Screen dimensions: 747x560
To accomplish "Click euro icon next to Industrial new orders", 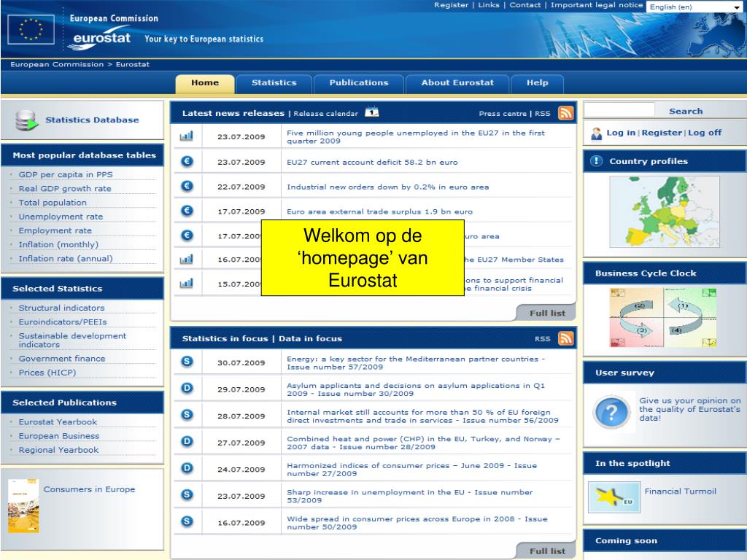I will [x=187, y=186].
